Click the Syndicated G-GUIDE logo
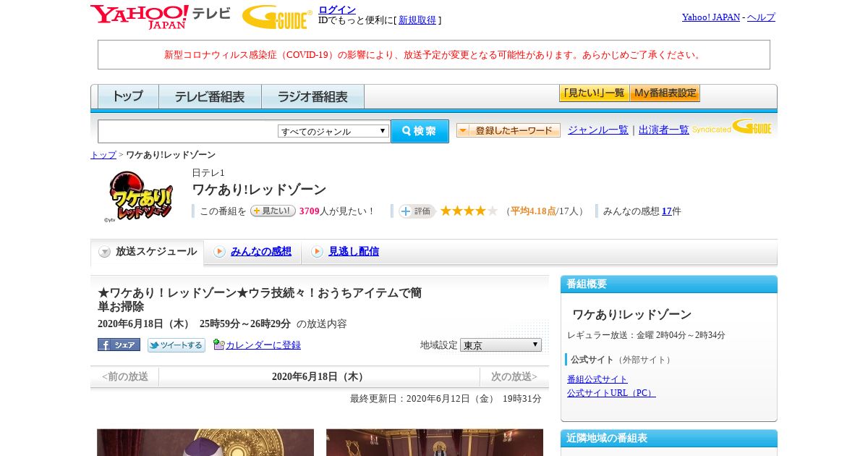 click(x=732, y=127)
